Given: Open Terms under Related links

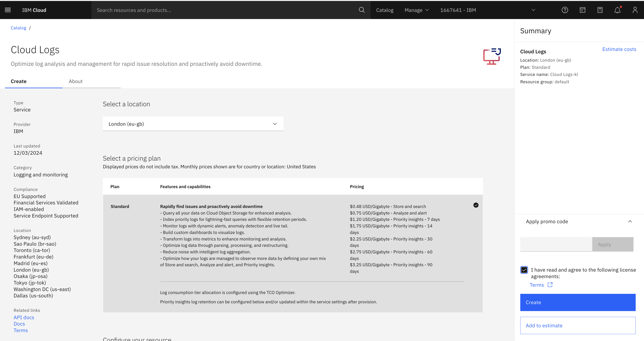Looking at the screenshot, I should [20, 330].
